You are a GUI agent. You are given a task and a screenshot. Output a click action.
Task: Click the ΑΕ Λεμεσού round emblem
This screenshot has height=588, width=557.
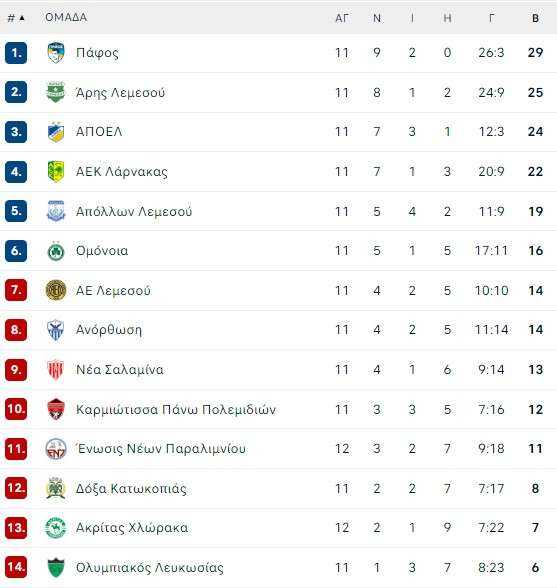(x=56, y=290)
